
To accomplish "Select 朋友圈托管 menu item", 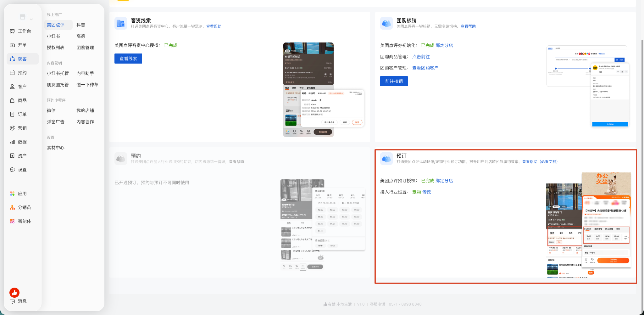I will (58, 85).
